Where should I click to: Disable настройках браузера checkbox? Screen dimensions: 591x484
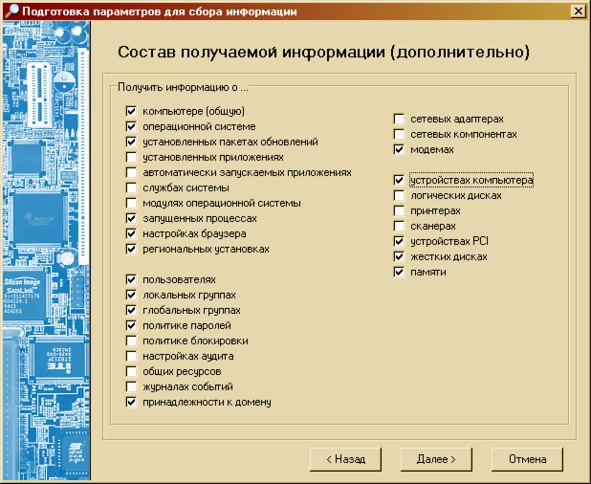(x=131, y=234)
